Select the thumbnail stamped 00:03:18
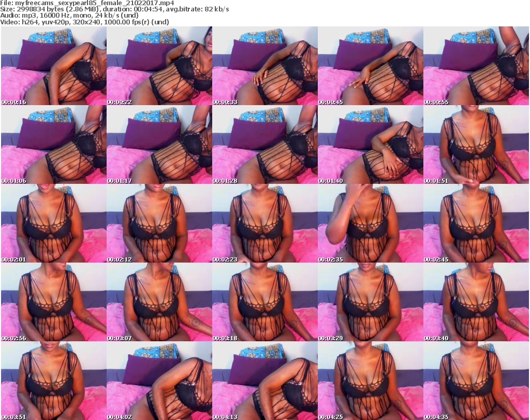Screen dimensions: 530x420 [265, 302]
